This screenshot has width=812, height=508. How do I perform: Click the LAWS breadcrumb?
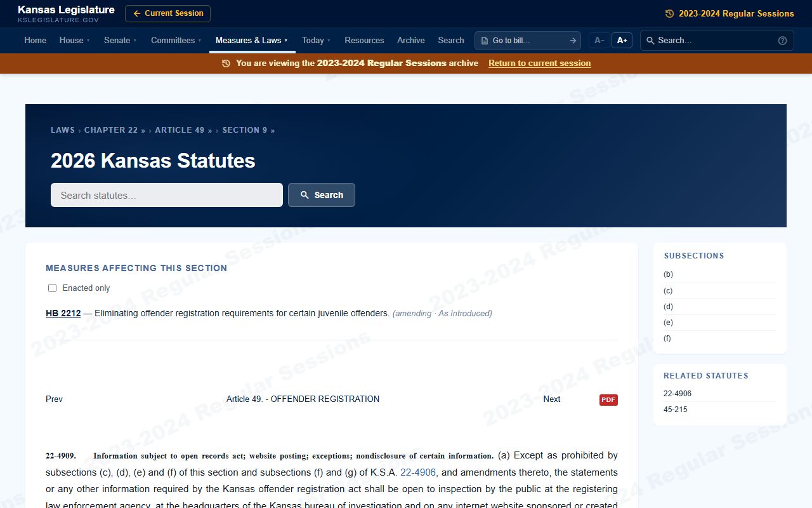(x=63, y=130)
